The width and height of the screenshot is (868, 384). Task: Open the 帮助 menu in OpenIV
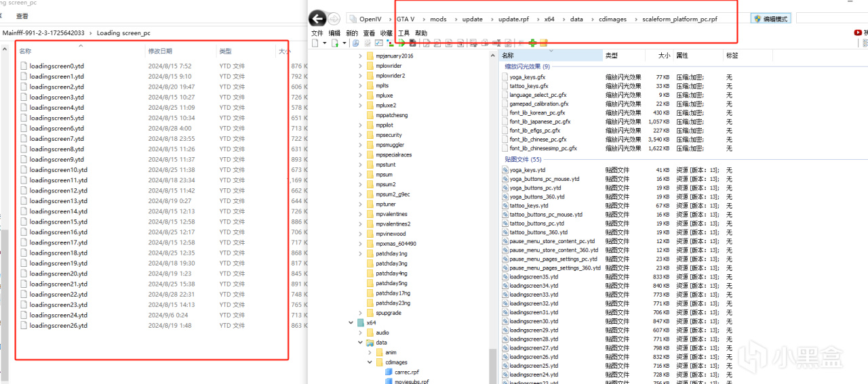[x=421, y=33]
